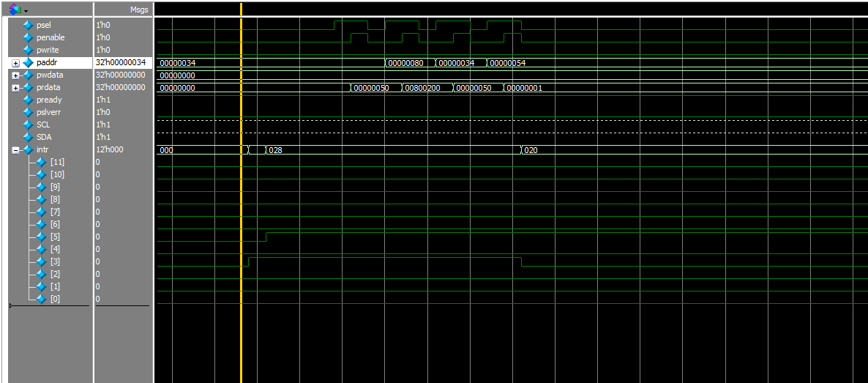The image size is (868, 383).
Task: Expand the paddr signal bus
Action: pyautogui.click(x=16, y=63)
